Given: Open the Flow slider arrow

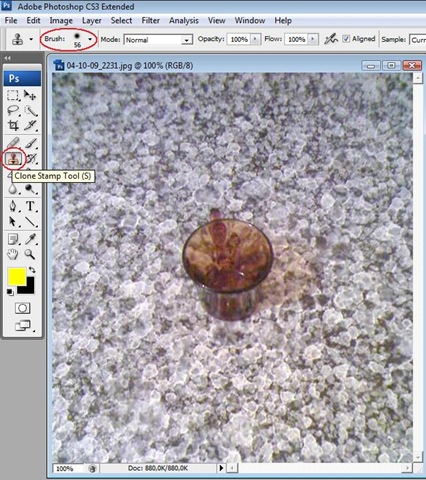Looking at the screenshot, I should [x=313, y=39].
